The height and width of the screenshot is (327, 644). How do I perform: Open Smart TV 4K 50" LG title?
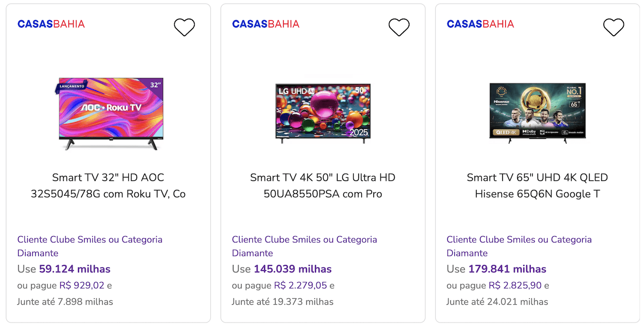coord(323,185)
